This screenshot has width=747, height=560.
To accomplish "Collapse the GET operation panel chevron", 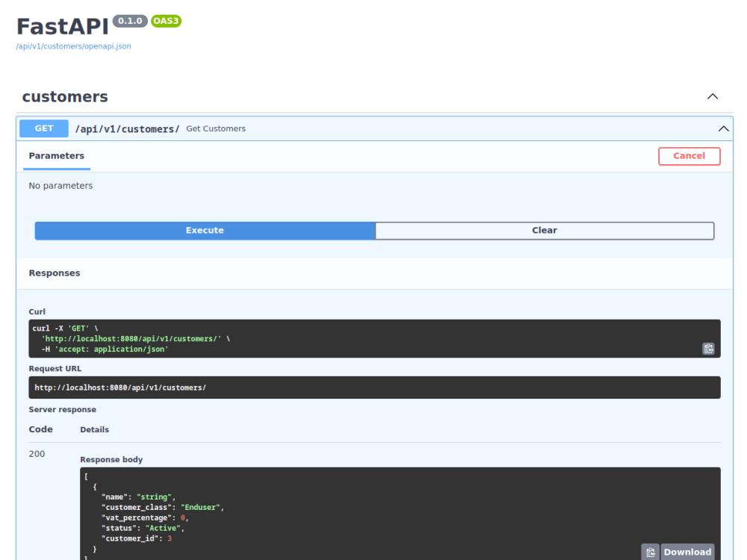I will 722,128.
